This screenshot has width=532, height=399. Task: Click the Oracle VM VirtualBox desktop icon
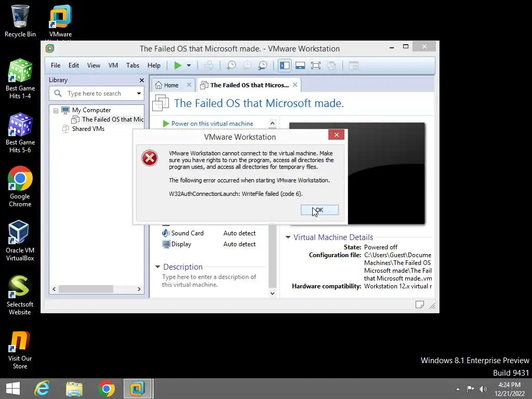tap(20, 241)
